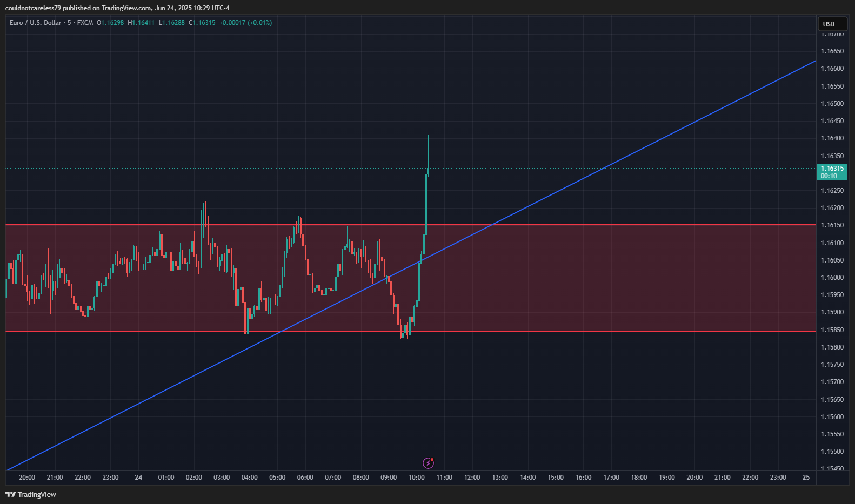Click the high value H1.16411
Screen dimensions: 855x504
pos(141,23)
